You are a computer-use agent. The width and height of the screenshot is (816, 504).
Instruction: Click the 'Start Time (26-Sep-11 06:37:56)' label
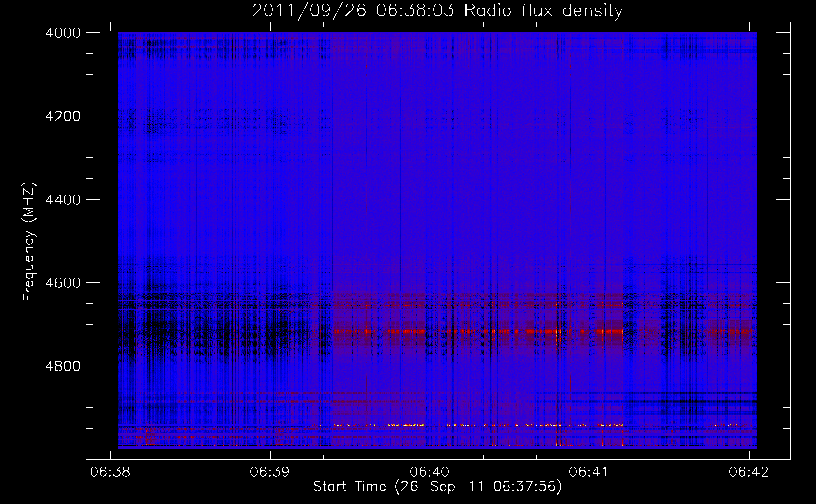(x=437, y=487)
